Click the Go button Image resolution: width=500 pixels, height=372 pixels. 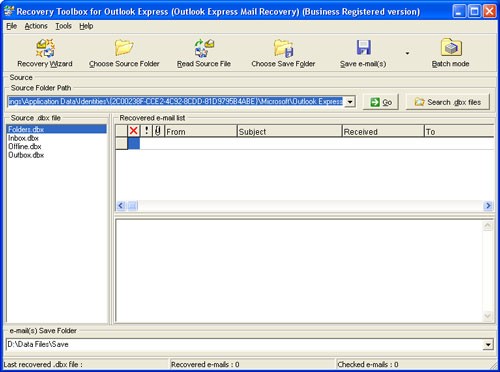(x=381, y=102)
